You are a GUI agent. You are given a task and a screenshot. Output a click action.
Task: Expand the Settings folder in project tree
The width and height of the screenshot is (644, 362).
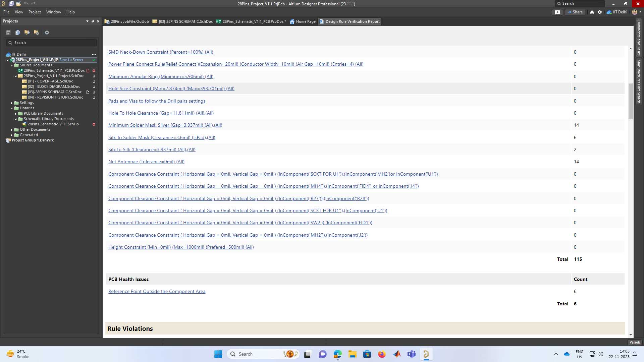12,103
